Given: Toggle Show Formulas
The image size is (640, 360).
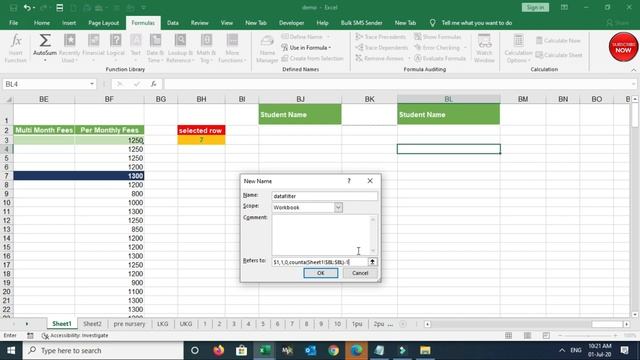Looking at the screenshot, I should (438, 37).
